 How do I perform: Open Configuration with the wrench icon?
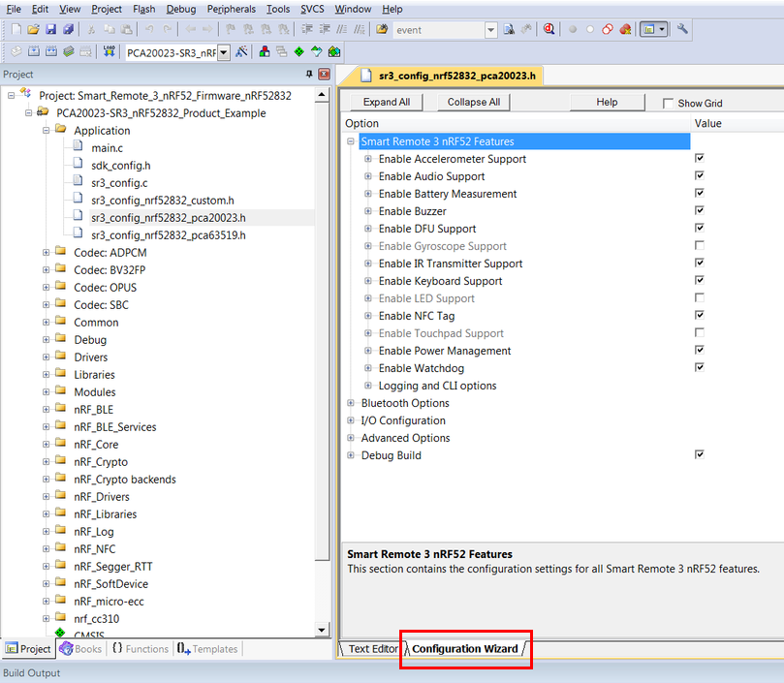coord(682,29)
